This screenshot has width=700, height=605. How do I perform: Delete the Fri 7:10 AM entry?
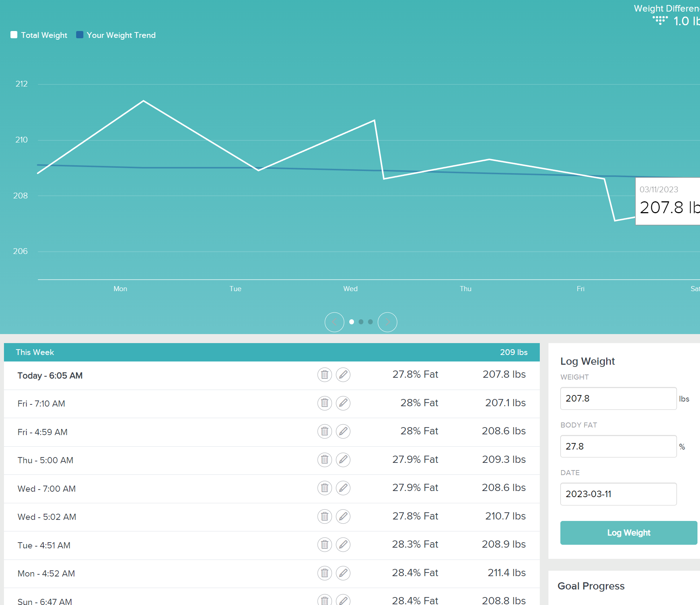(324, 403)
